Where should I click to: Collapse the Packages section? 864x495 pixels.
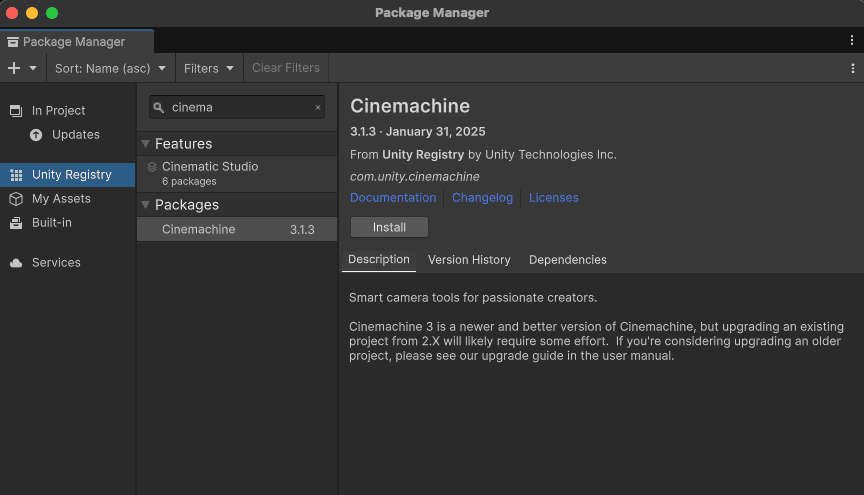pyautogui.click(x=145, y=205)
